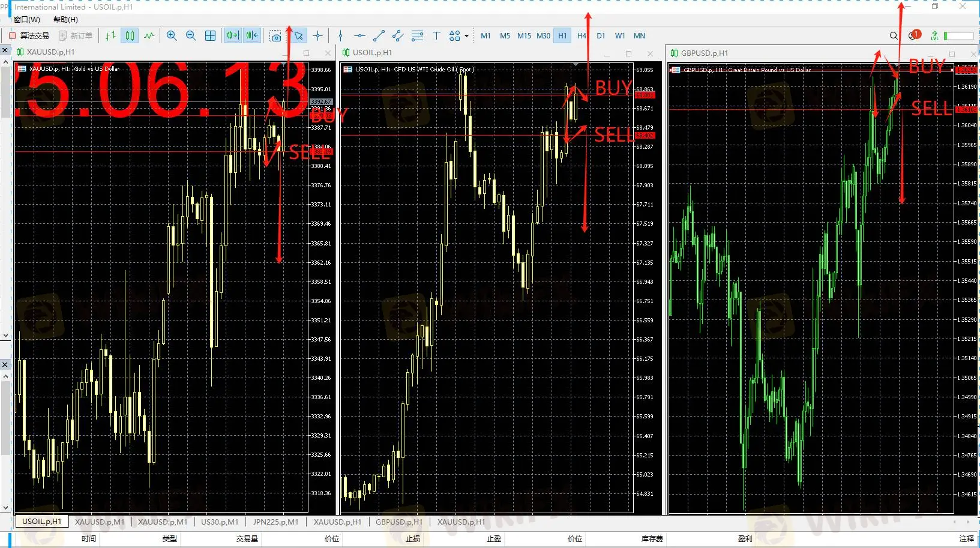Select the text label tool
Image resolution: width=980 pixels, height=548 pixels.
(x=436, y=36)
